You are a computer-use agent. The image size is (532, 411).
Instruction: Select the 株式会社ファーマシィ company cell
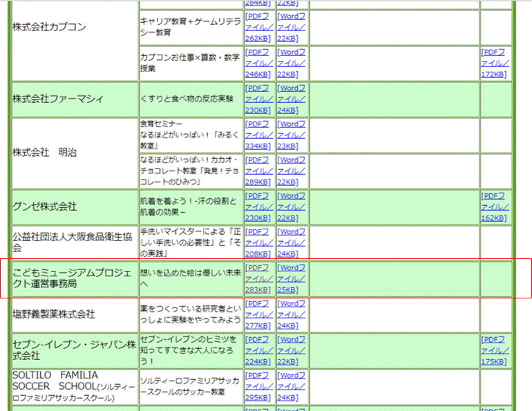point(75,99)
